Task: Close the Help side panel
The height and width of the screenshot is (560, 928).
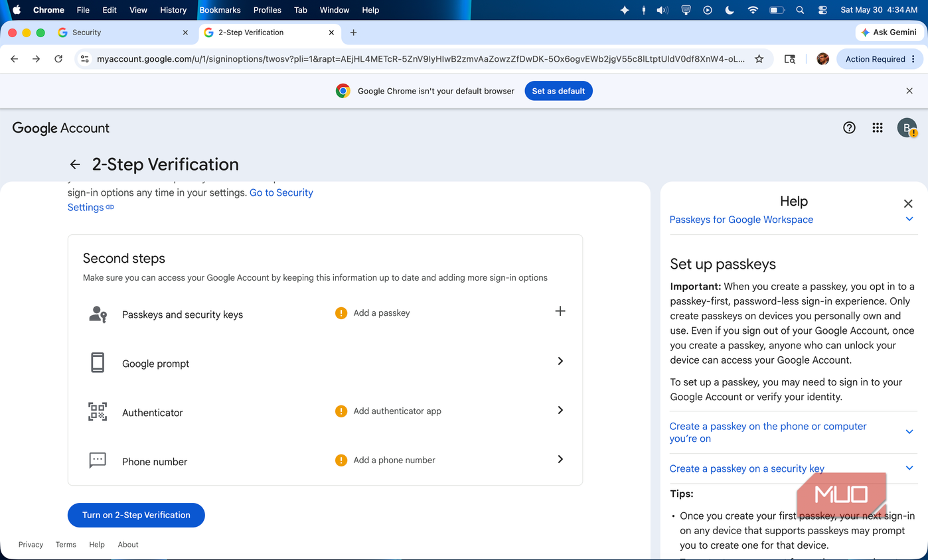Action: (x=908, y=204)
